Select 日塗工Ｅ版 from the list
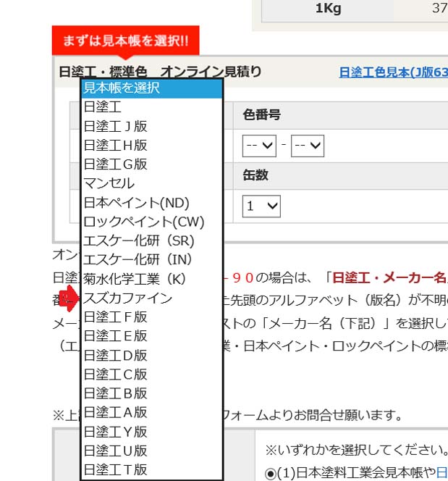The width and height of the screenshot is (448, 481). 152,336
